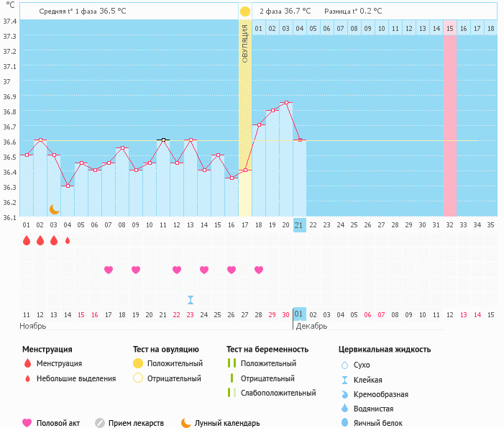Select the Отрицательный ovulation test circle in legend
Viewport: 504px width, 428px height.
(x=137, y=378)
